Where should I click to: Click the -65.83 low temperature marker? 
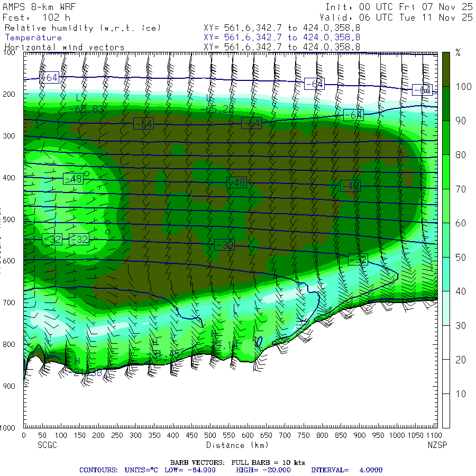pos(86,109)
